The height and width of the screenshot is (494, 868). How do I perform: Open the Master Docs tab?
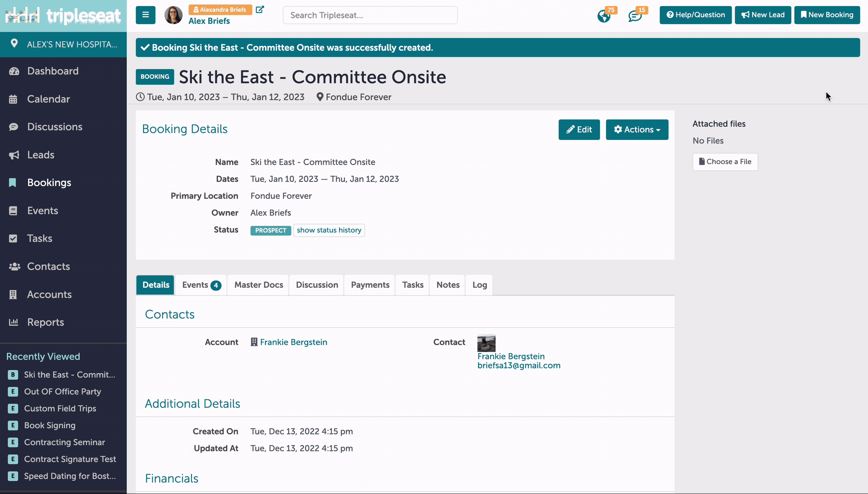[258, 285]
